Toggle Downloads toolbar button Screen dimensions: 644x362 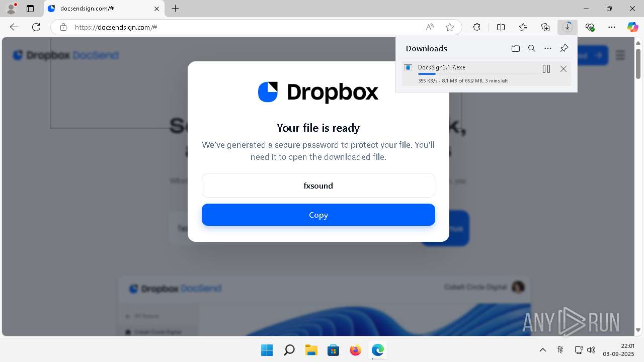point(568,27)
